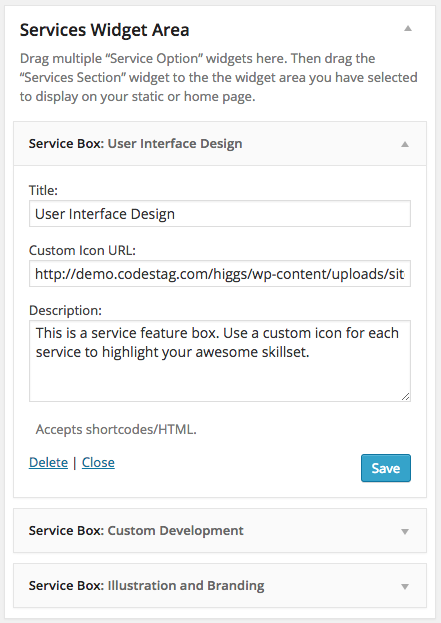This screenshot has height=623, width=441.
Task: Collapse the Services Widget Area panel arrow
Action: pyautogui.click(x=408, y=28)
